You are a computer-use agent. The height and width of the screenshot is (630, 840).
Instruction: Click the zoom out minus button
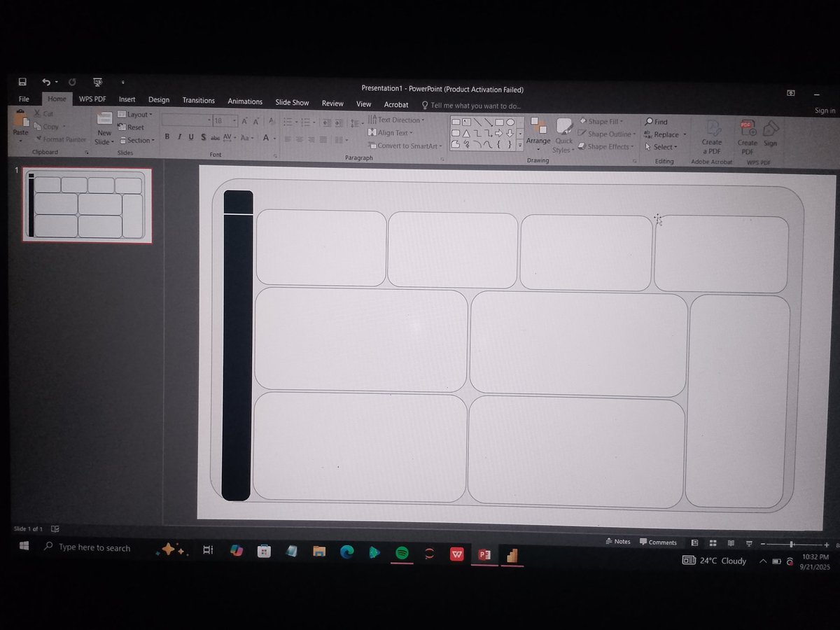click(x=763, y=544)
